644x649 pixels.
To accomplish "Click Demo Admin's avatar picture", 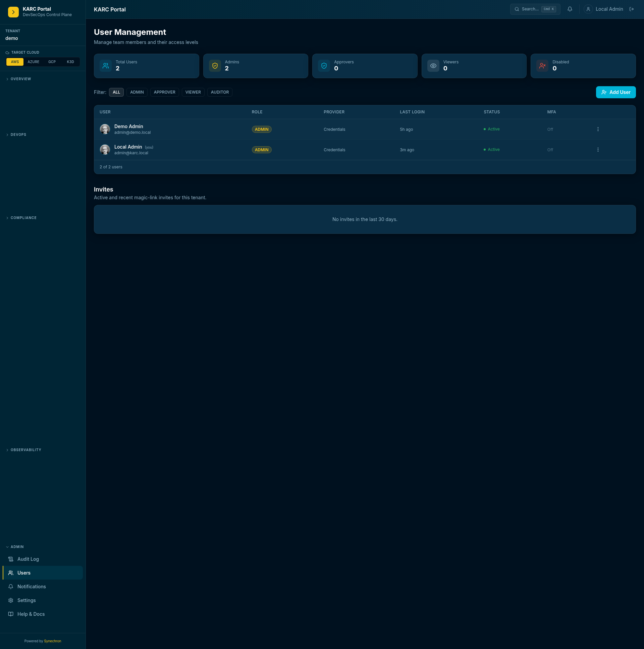I will coord(105,129).
